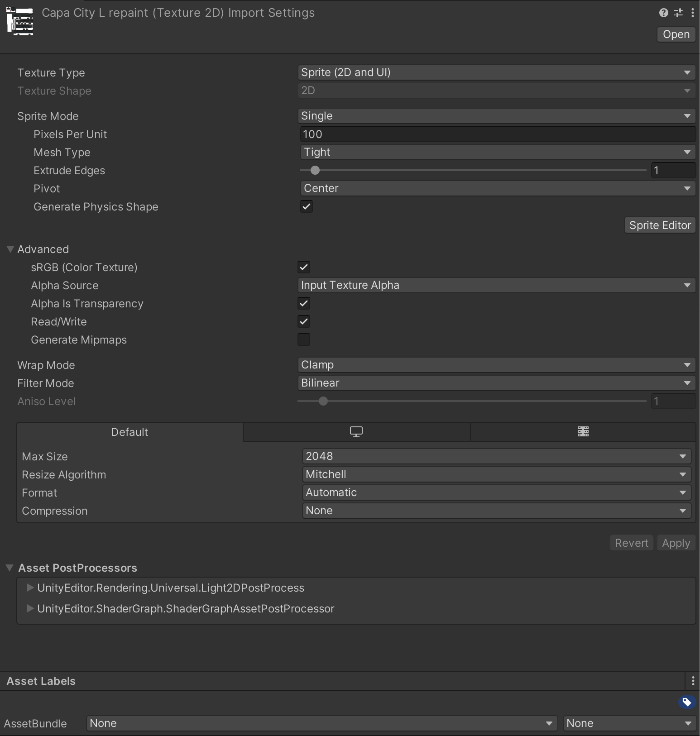Open the Inspector header three-dot menu
The image size is (700, 736).
(x=693, y=13)
